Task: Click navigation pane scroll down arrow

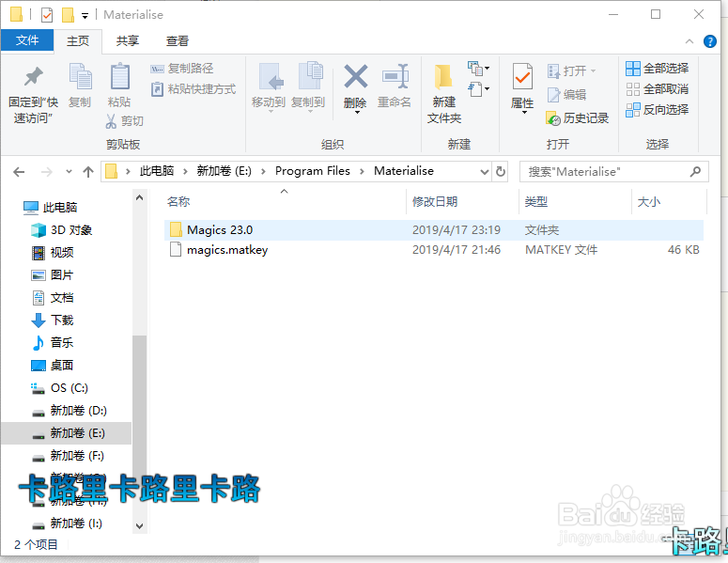Action: (x=139, y=525)
